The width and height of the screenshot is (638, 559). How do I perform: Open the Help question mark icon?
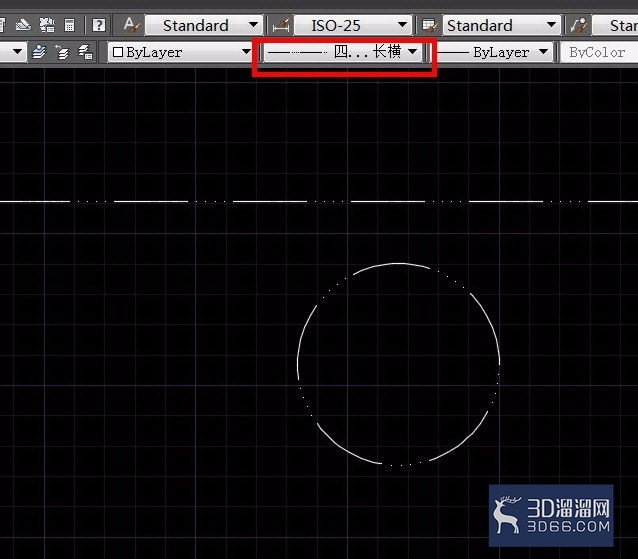[x=99, y=25]
